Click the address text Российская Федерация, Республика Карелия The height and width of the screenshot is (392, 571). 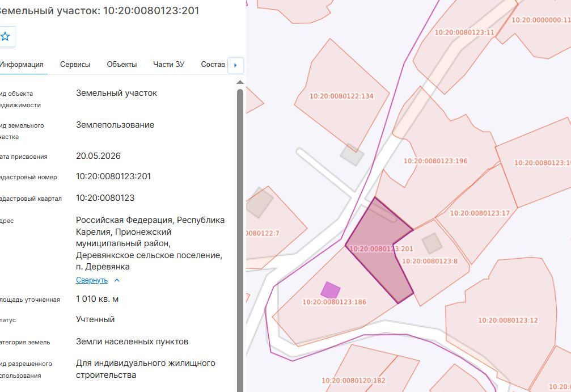pos(150,226)
